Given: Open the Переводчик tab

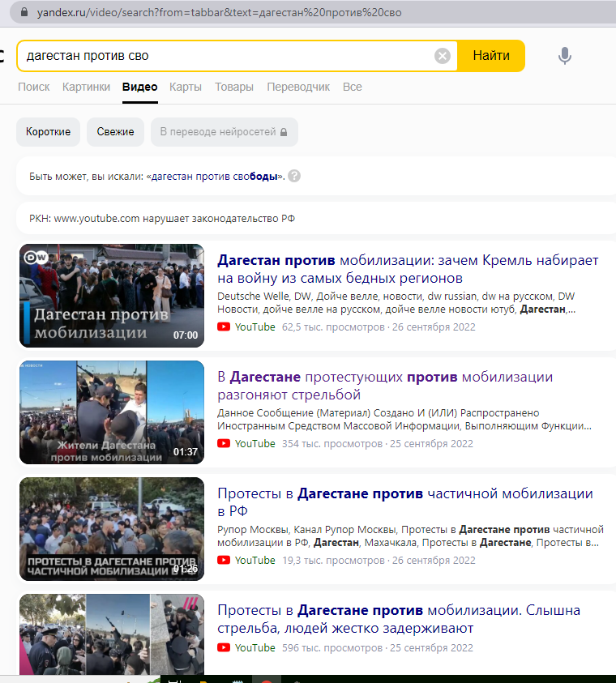Looking at the screenshot, I should (x=298, y=88).
